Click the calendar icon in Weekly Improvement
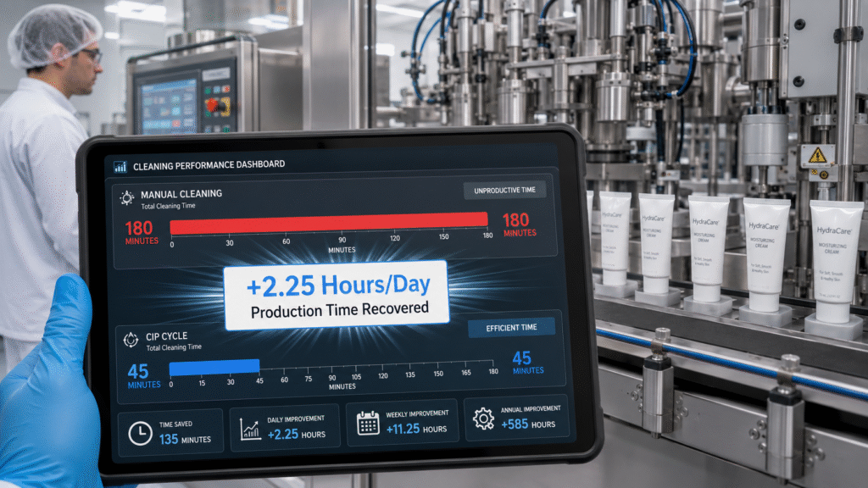The height and width of the screenshot is (488, 868). 368,424
